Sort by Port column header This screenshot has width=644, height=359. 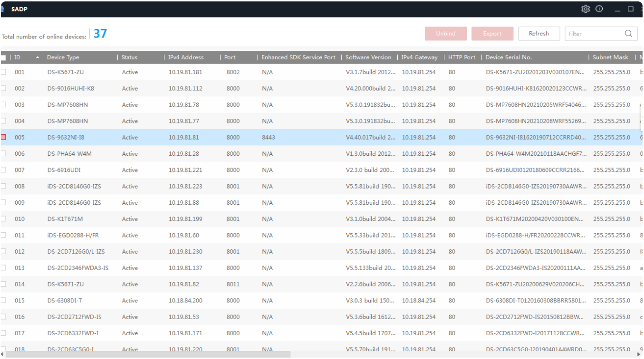(x=230, y=57)
